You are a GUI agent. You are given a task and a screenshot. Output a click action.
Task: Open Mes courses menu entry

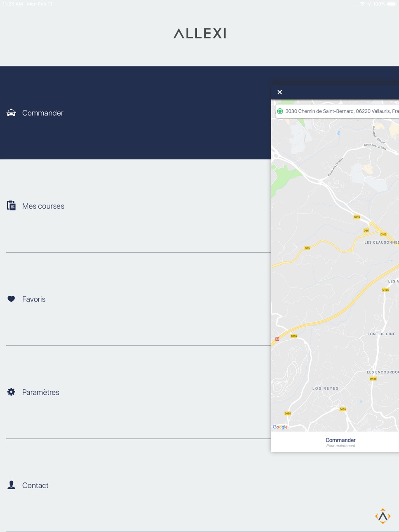[x=135, y=206]
